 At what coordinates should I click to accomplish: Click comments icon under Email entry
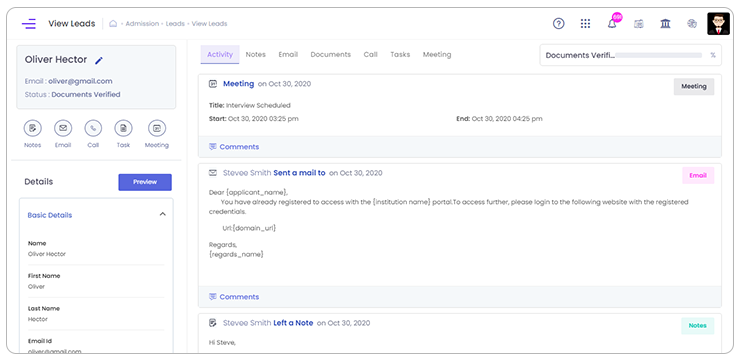213,297
